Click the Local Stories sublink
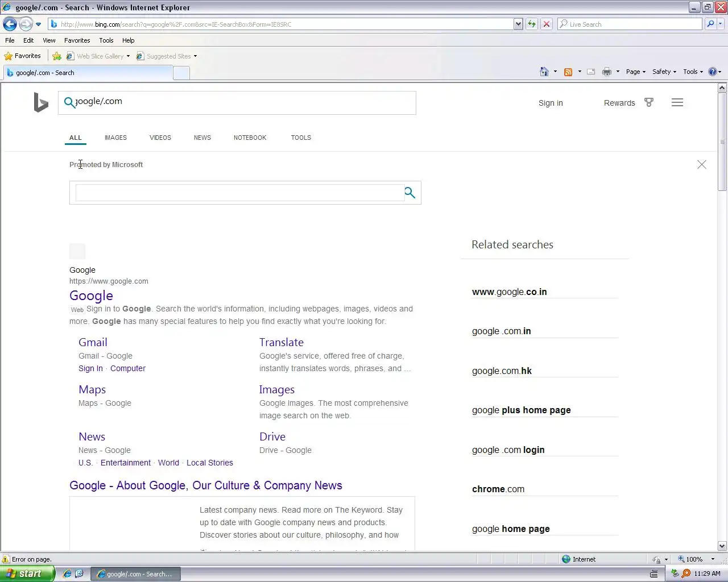Image resolution: width=728 pixels, height=582 pixels. pos(210,463)
